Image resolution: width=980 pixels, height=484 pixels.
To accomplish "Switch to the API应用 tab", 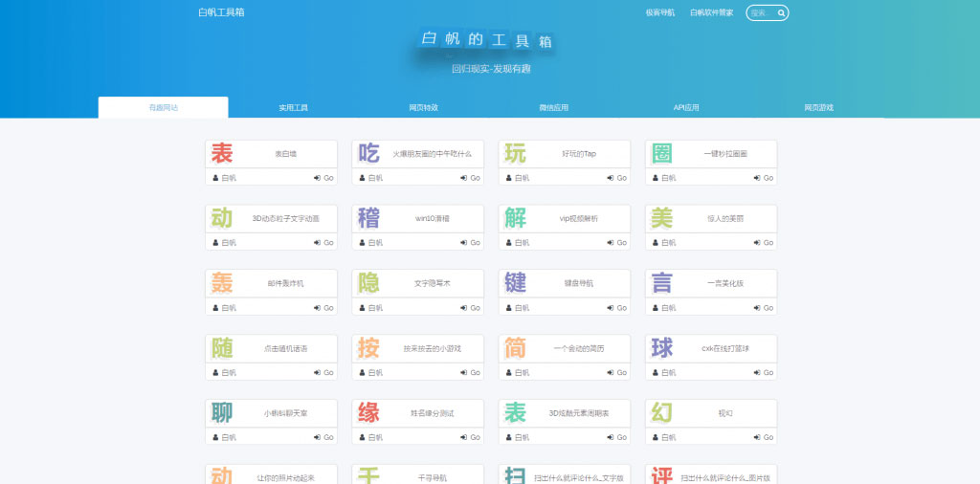I will pyautogui.click(x=685, y=108).
